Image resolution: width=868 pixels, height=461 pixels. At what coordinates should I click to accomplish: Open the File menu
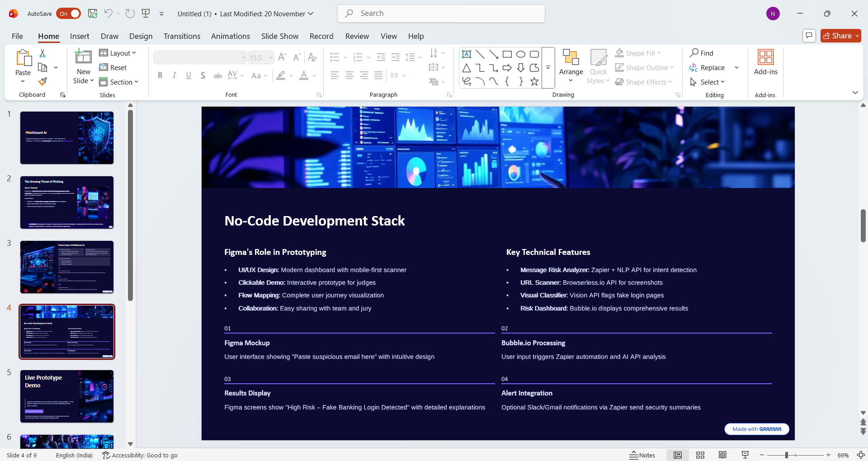[17, 36]
